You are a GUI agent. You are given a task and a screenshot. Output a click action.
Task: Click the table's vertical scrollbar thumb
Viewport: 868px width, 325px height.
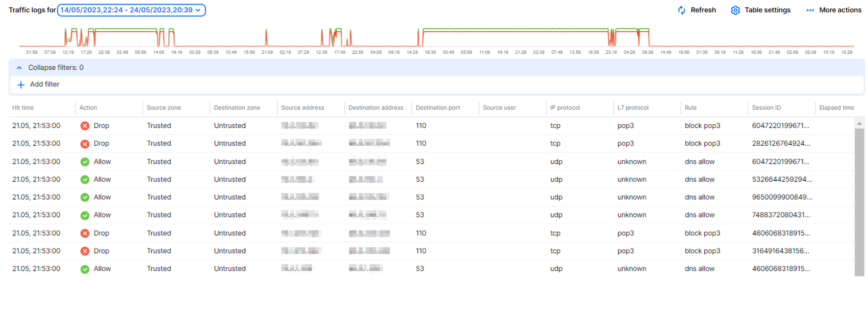(x=859, y=202)
